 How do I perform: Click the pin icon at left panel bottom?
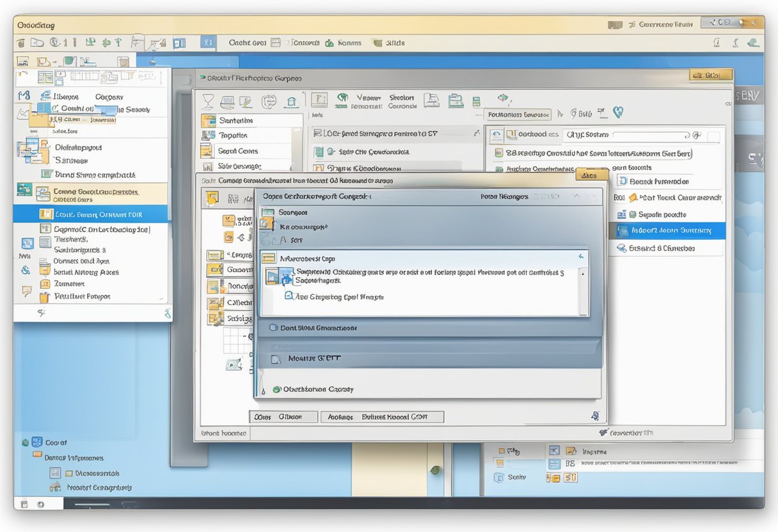pos(42,313)
